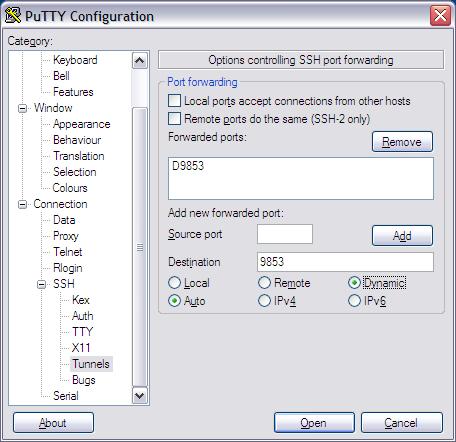Select the Remote forwarding radio button
Image resolution: width=456 pixels, height=442 pixels.
(x=264, y=283)
